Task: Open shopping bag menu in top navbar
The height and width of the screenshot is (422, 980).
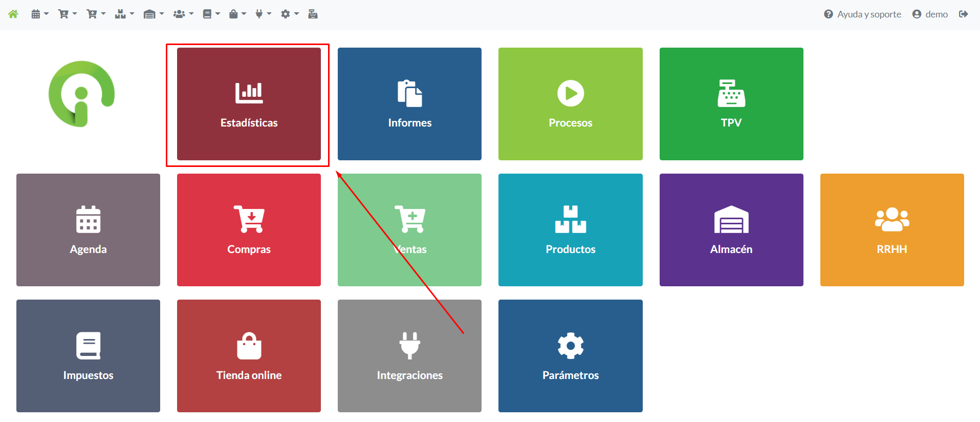Action: coord(237,14)
